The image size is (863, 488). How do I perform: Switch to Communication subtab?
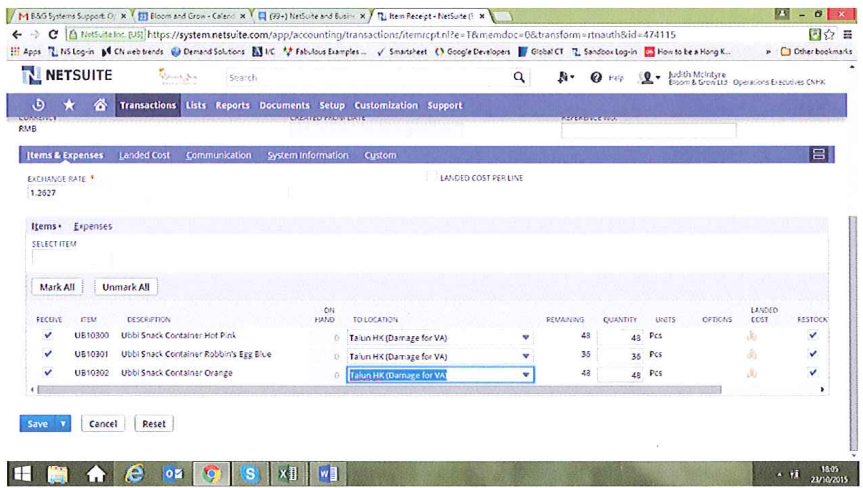point(219,155)
